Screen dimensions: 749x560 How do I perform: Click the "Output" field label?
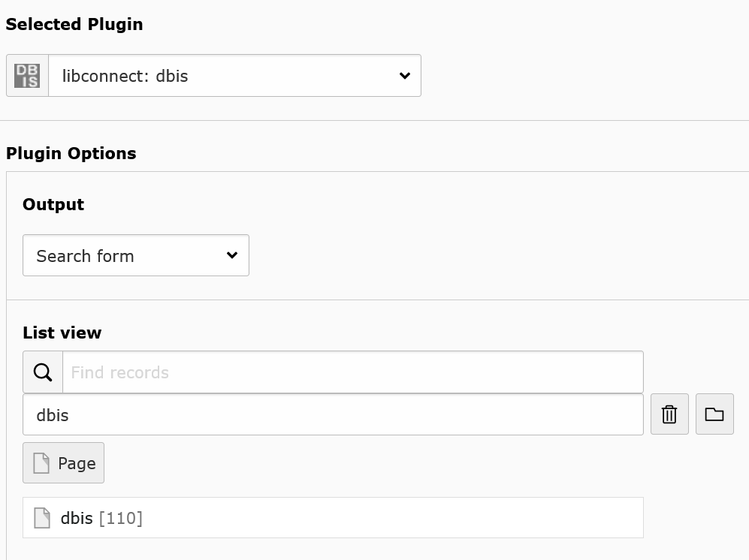point(53,204)
